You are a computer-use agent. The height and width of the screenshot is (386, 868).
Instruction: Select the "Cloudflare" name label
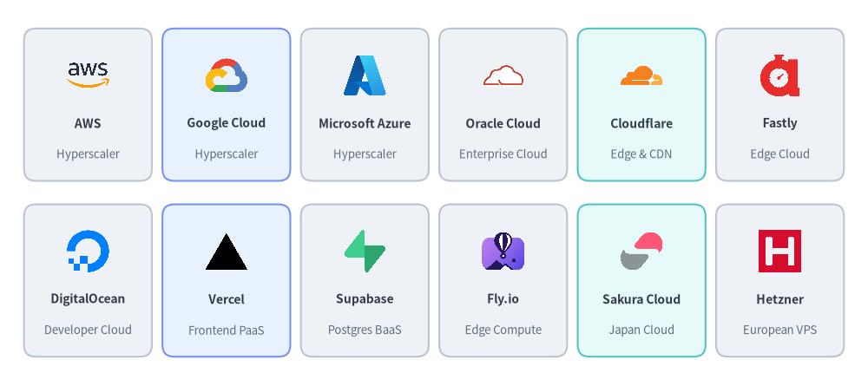(641, 123)
